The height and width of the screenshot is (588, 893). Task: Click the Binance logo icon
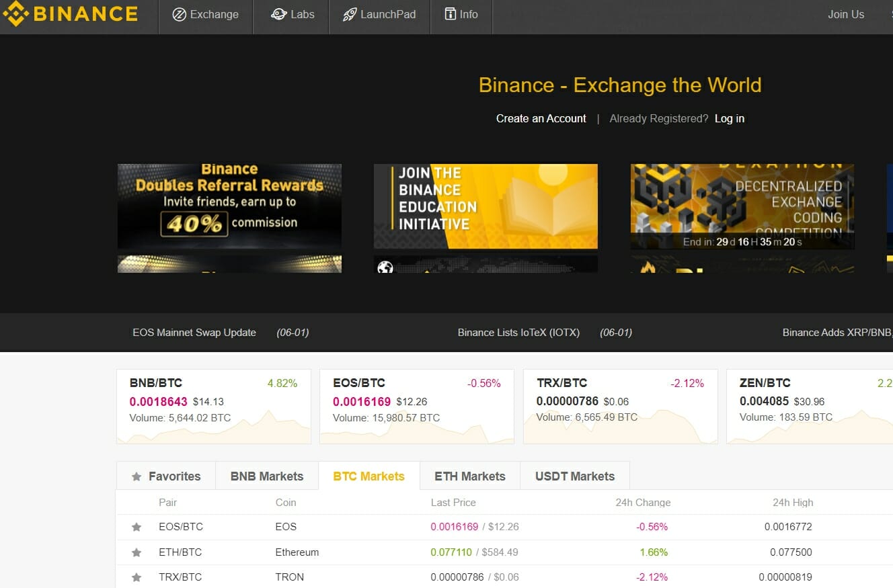coord(15,14)
